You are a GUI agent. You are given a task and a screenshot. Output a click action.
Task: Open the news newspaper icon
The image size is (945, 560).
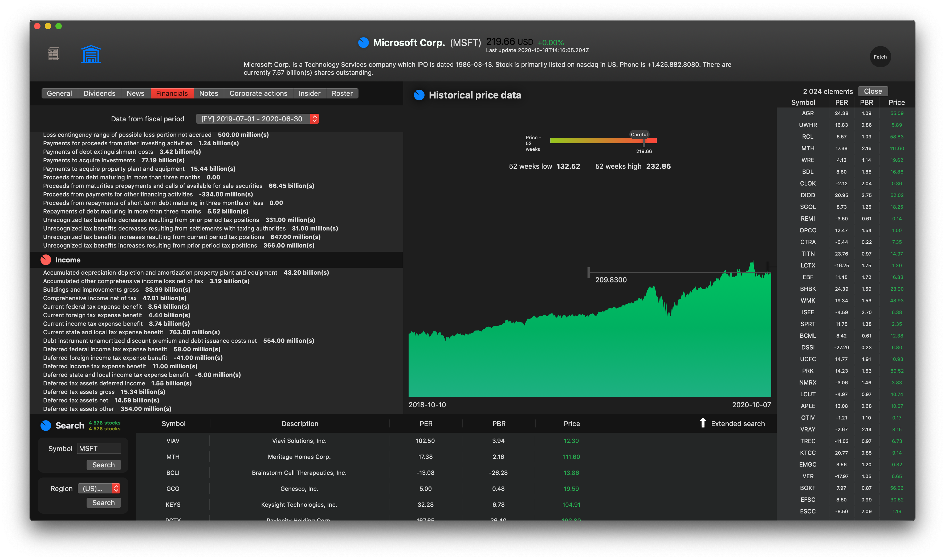tap(53, 54)
